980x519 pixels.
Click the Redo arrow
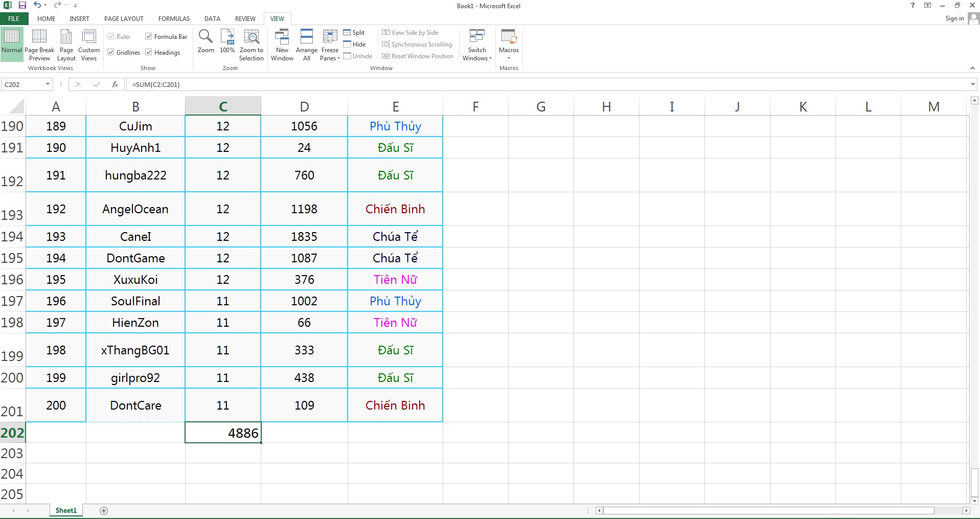(x=57, y=5)
